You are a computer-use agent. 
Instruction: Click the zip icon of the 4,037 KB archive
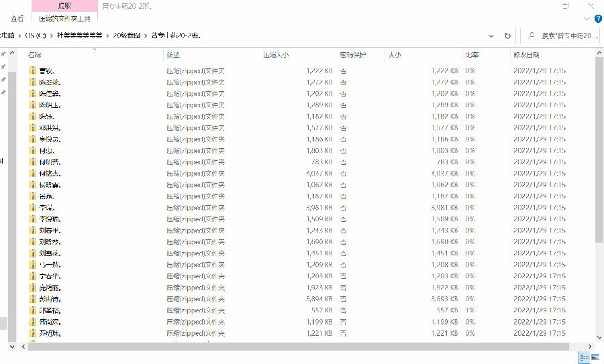coord(32,174)
